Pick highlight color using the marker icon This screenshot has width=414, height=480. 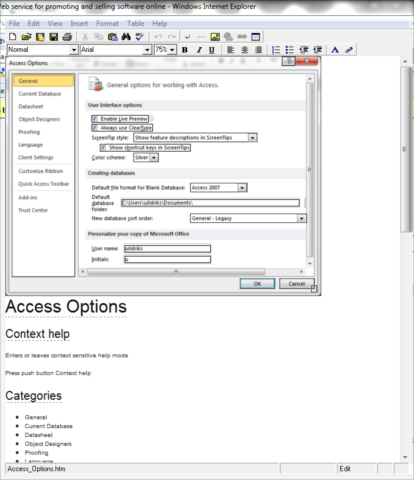pos(349,50)
